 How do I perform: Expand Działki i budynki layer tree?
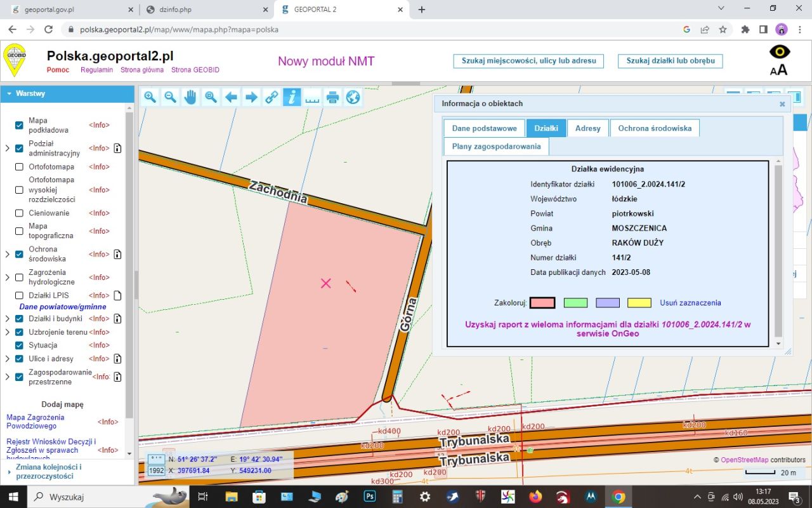click(x=8, y=319)
